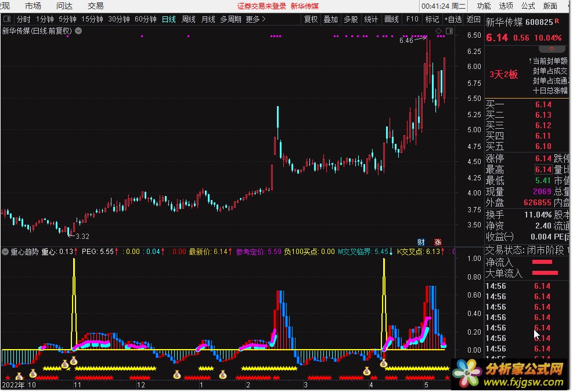Click the 2022年 date axis label
This screenshot has height=392, width=573.
pos(13,384)
